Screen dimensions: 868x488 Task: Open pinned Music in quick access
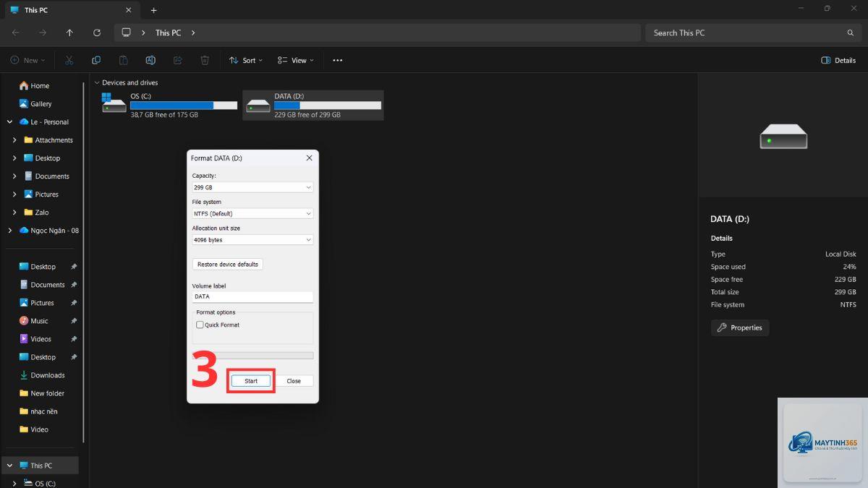point(34,321)
